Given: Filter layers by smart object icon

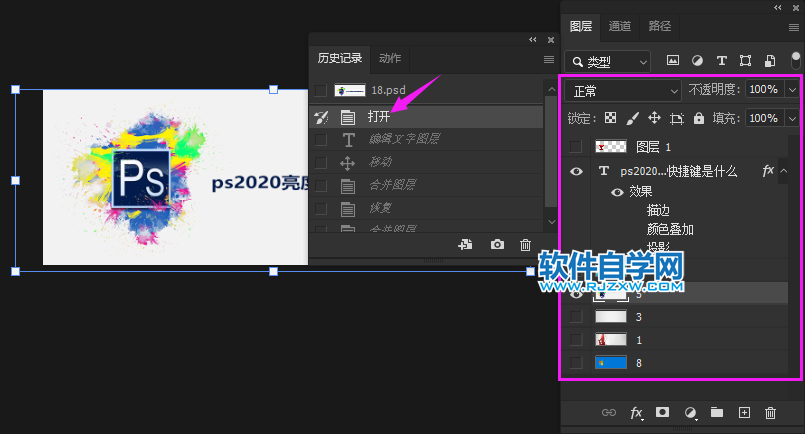Looking at the screenshot, I should 770,61.
